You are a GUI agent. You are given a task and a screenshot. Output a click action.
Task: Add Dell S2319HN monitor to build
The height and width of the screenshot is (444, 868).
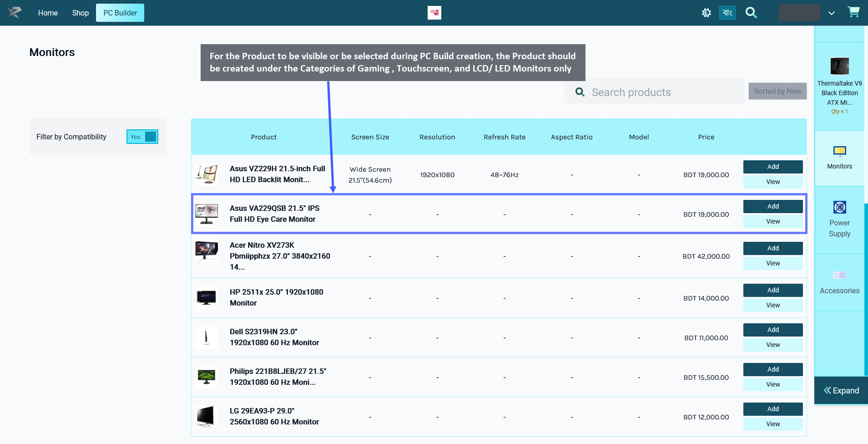[773, 330]
